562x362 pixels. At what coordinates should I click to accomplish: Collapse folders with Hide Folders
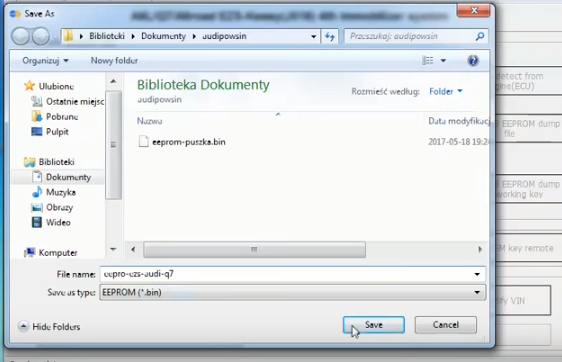click(49, 327)
